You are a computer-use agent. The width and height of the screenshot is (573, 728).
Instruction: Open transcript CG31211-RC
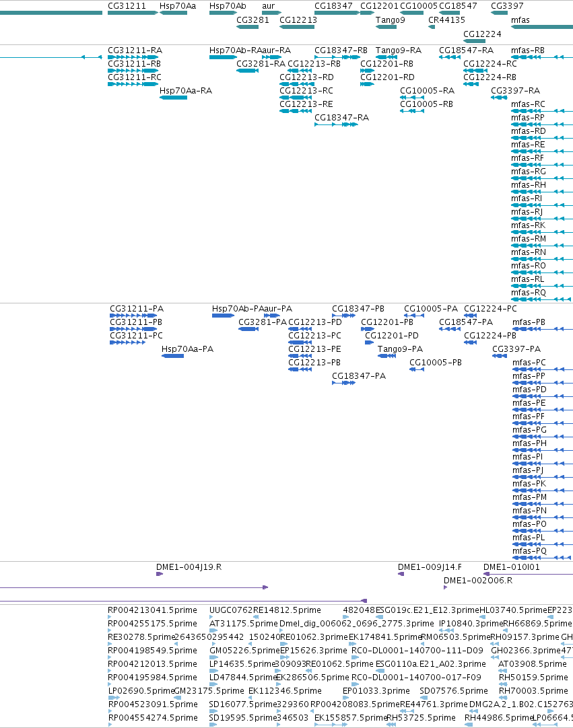[135, 77]
